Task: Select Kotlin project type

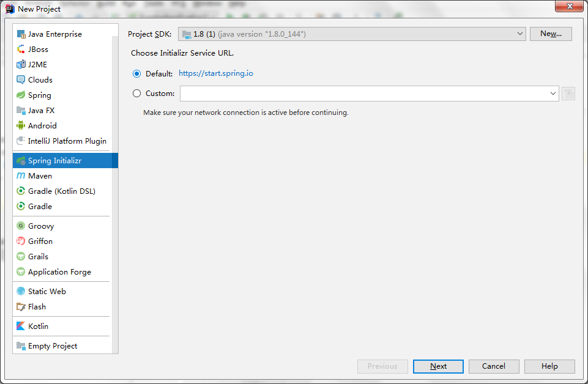Action: tap(62, 327)
